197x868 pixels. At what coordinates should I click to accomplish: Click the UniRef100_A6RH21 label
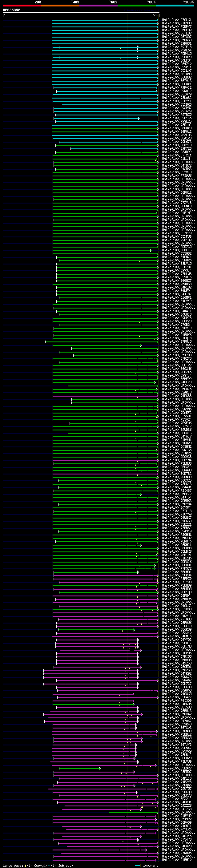coord(176,545)
